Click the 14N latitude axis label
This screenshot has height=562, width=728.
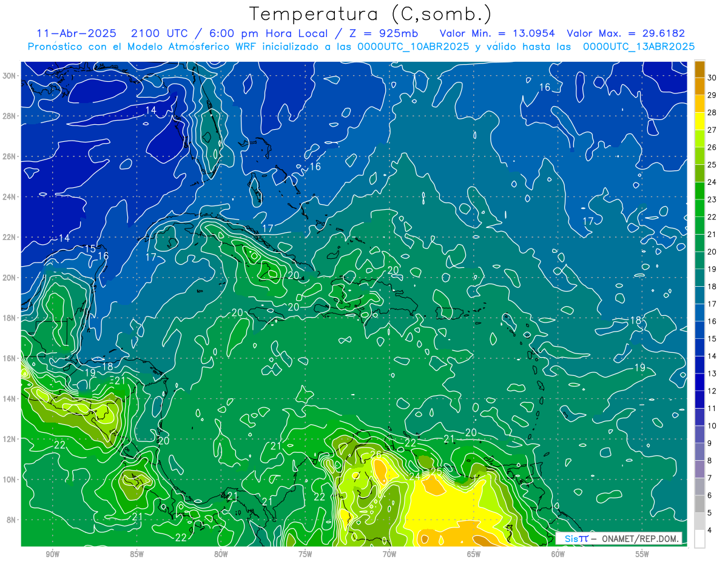coord(10,399)
